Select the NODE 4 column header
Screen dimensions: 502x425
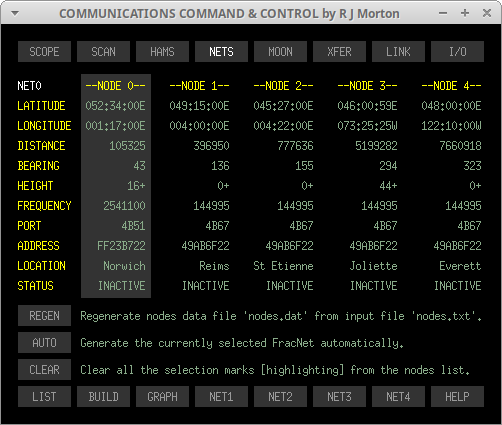pyautogui.click(x=451, y=86)
